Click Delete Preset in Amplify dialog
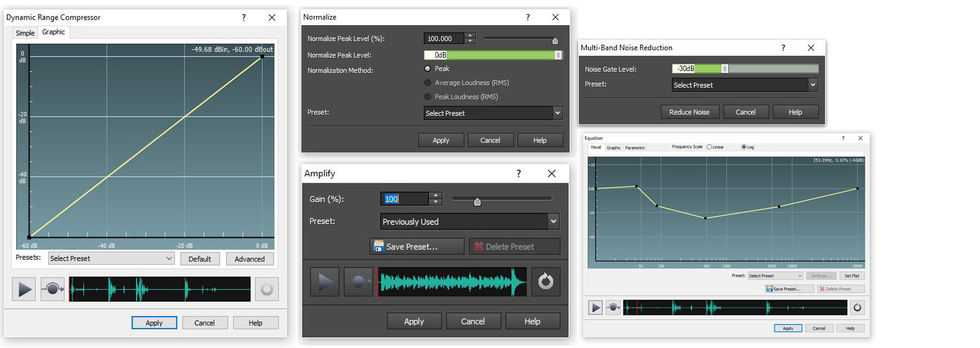Screen dimensions: 980x348 point(514,246)
